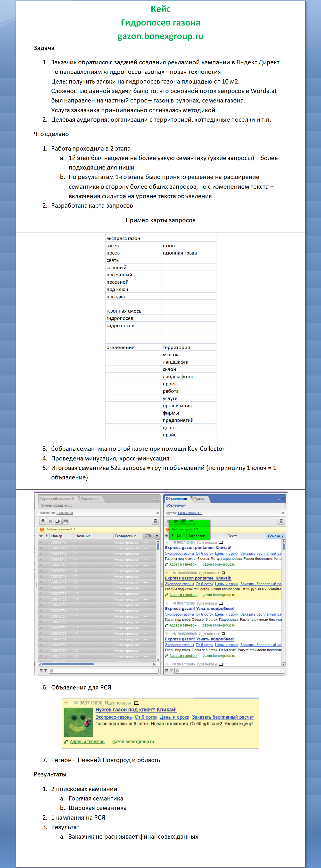Click the Текст column header in ads
This screenshot has height=868, width=321.
[x=246, y=536]
